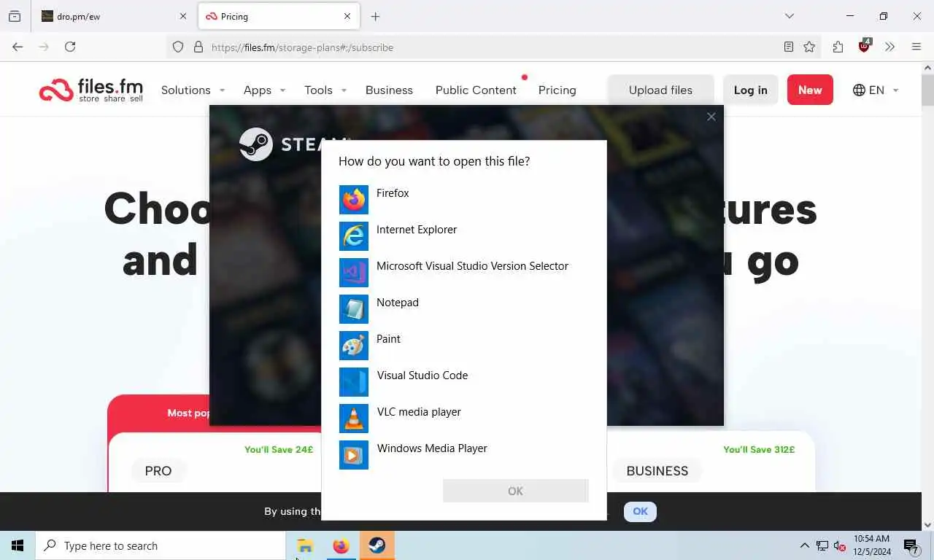934x560 pixels.
Task: Toggle reader view icon in address bar
Action: coord(789,47)
